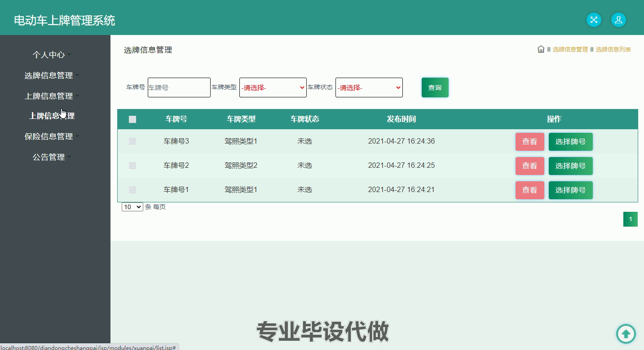Click 查看 for 车牌号1
The width and height of the screenshot is (644, 350).
click(x=529, y=190)
